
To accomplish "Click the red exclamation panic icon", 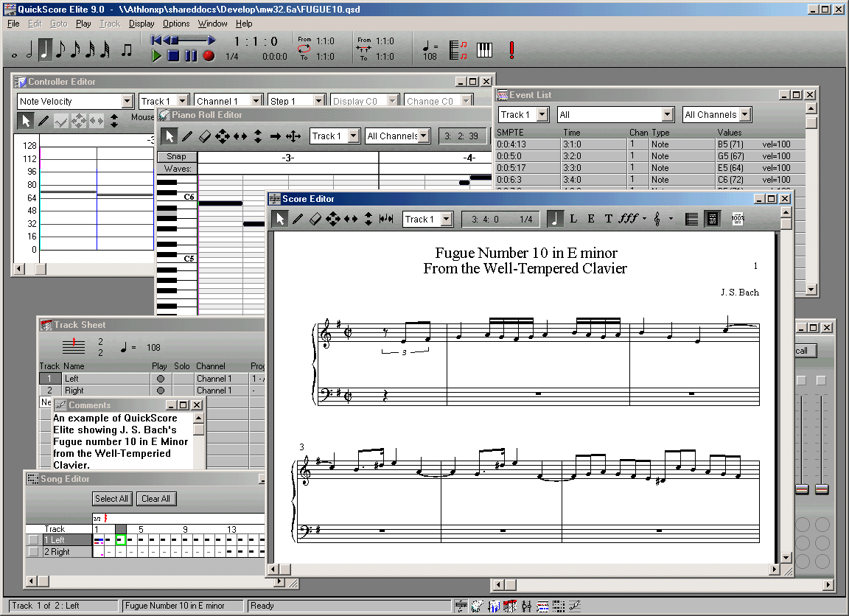I will [x=511, y=49].
